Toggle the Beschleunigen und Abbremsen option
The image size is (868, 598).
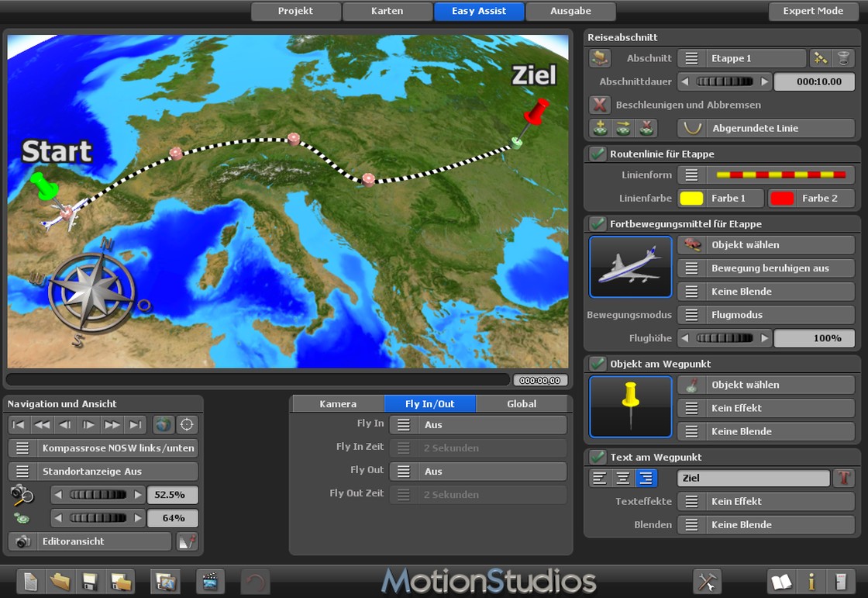[x=600, y=105]
